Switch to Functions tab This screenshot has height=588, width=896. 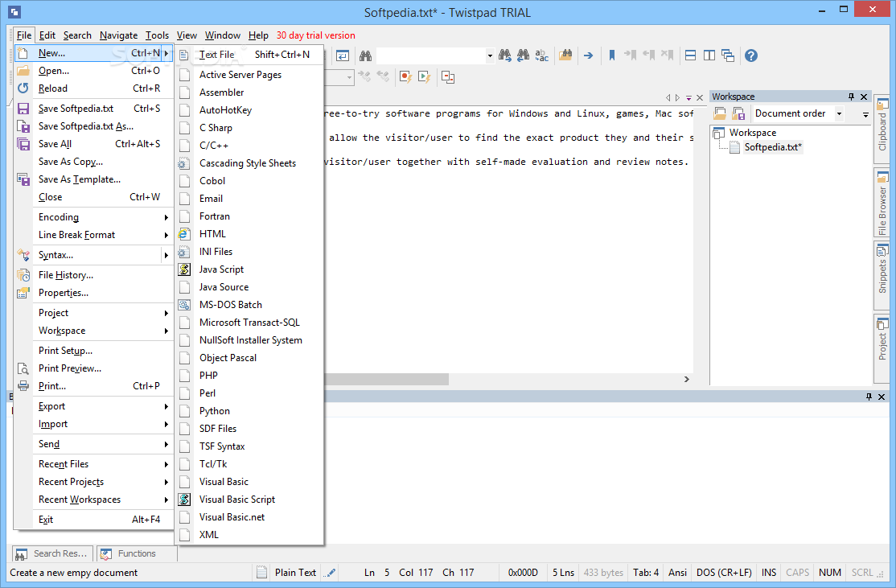point(136,553)
